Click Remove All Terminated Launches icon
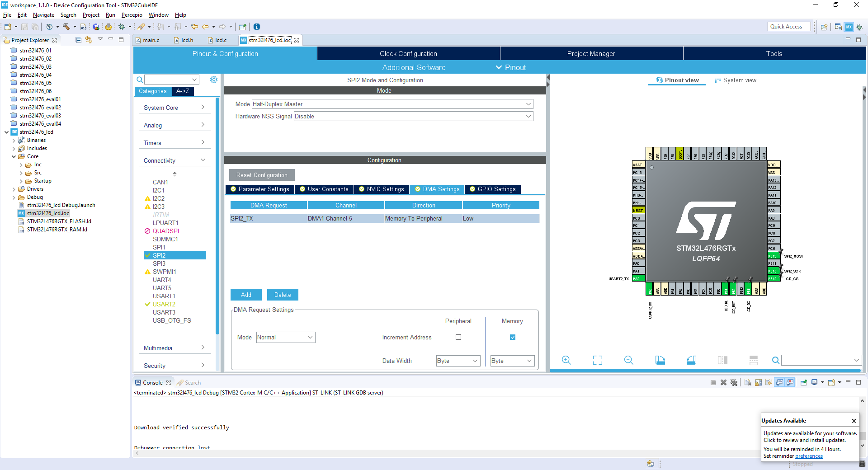 coord(734,382)
